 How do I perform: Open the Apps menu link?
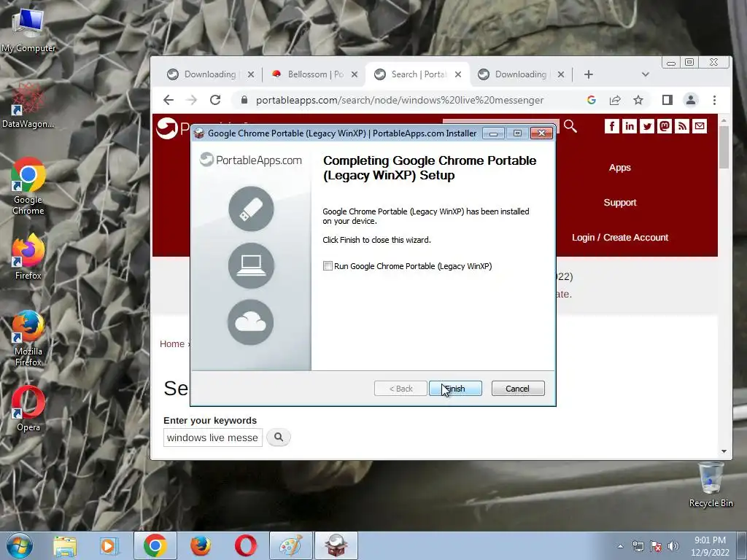point(620,168)
